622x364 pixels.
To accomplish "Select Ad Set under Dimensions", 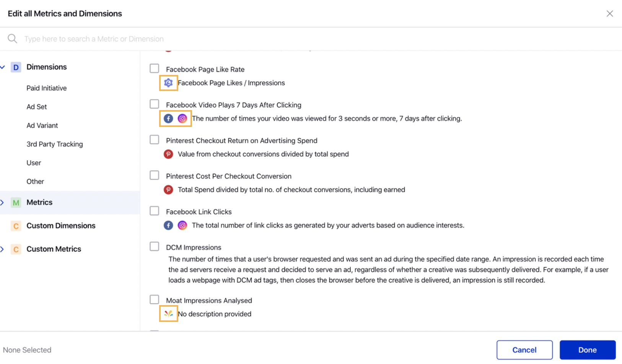I will click(37, 107).
